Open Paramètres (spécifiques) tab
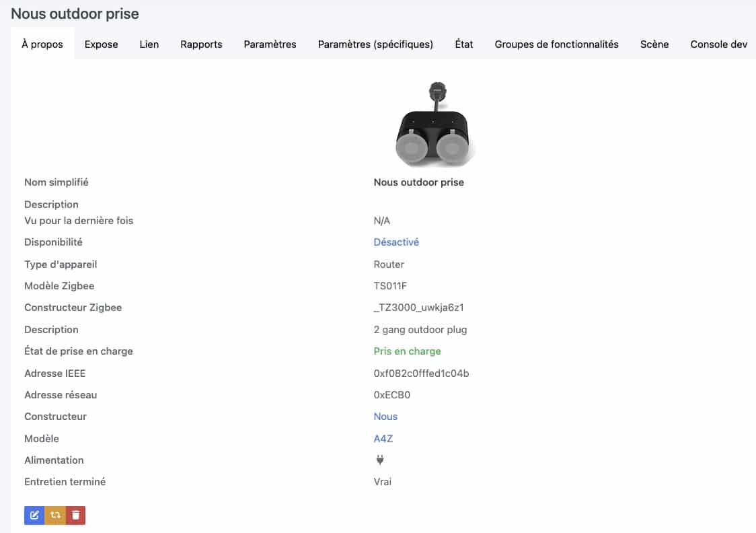This screenshot has width=756, height=533. pos(375,44)
